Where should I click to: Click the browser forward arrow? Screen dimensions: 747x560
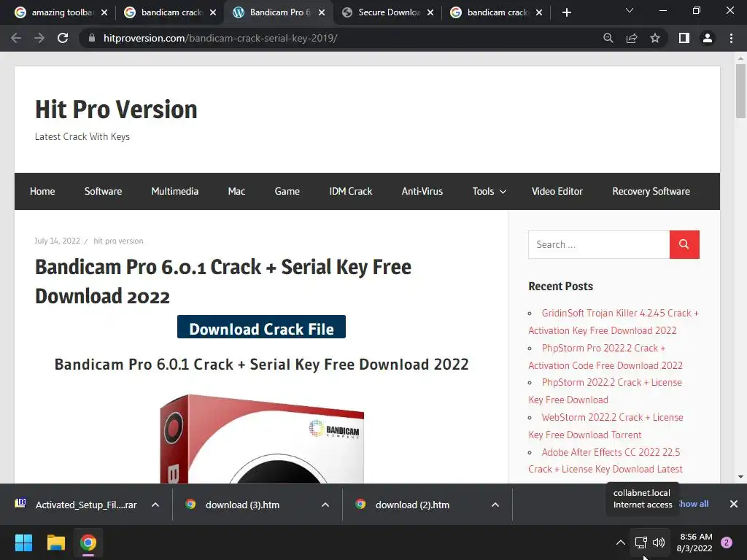tap(39, 38)
